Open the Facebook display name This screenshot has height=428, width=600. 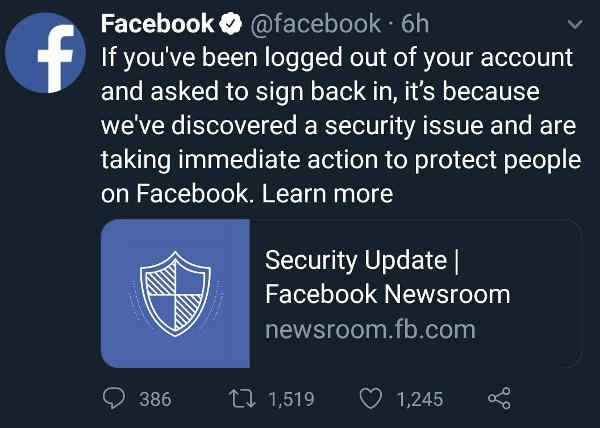click(157, 24)
